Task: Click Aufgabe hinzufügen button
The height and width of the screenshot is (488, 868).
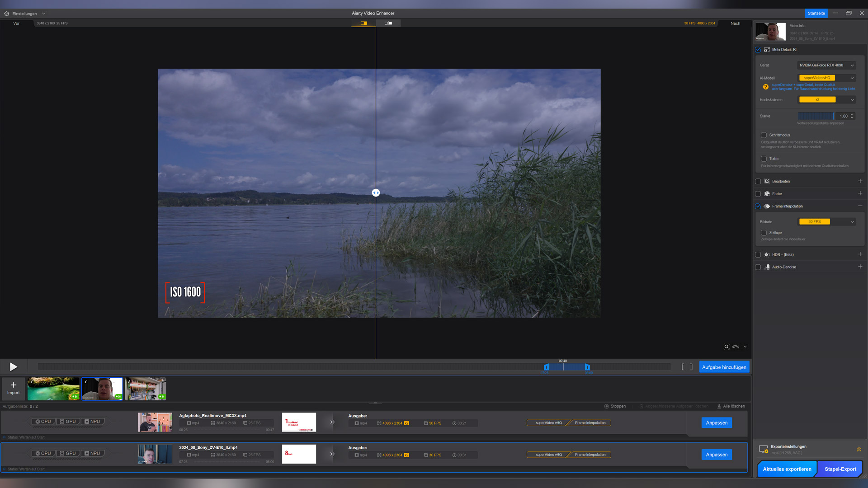Action: (724, 367)
